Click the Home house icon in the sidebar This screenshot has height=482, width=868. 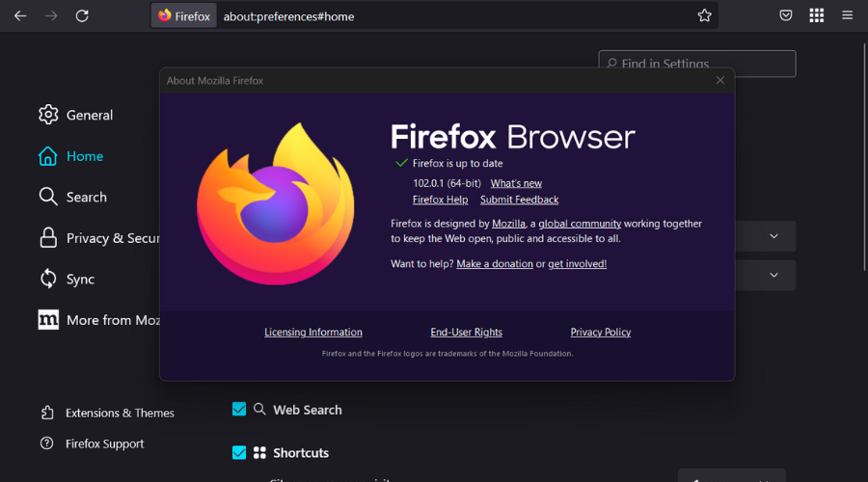tap(47, 156)
